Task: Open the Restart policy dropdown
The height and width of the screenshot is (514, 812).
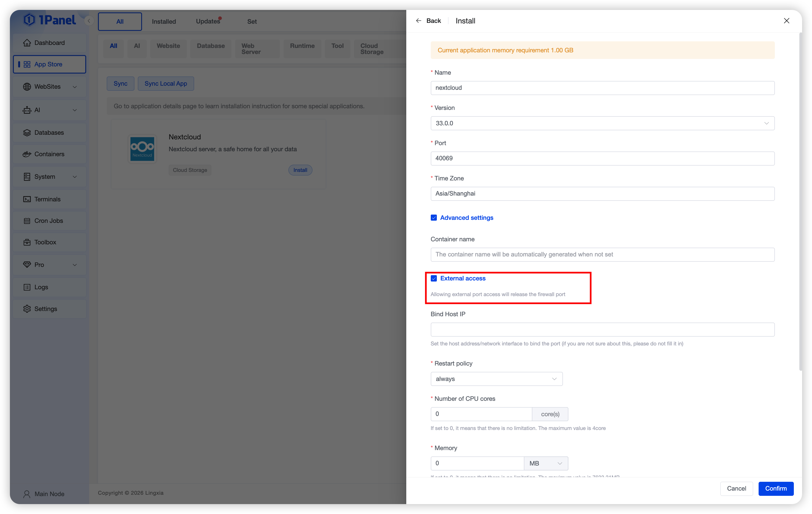Action: pos(496,379)
